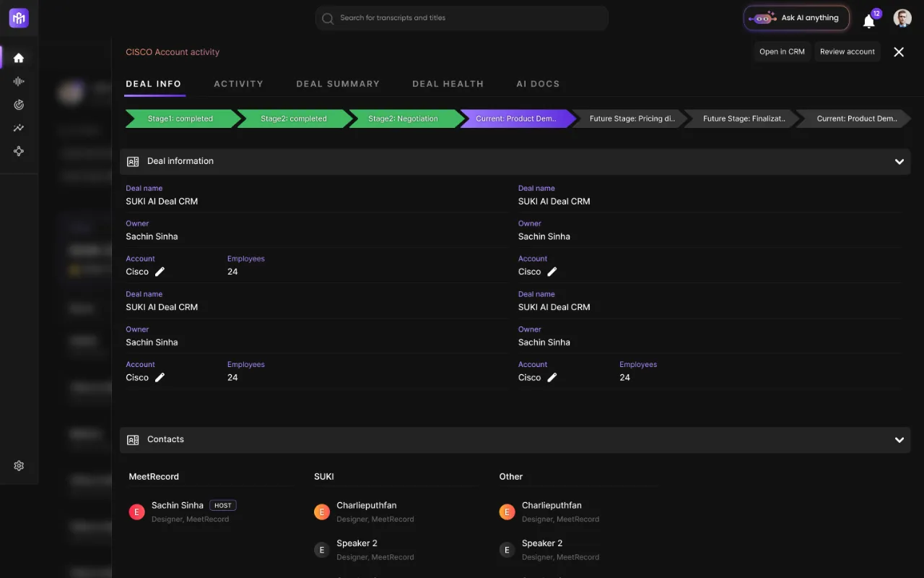924x578 pixels.
Task: Collapse the Deal information section
Action: [x=899, y=162]
